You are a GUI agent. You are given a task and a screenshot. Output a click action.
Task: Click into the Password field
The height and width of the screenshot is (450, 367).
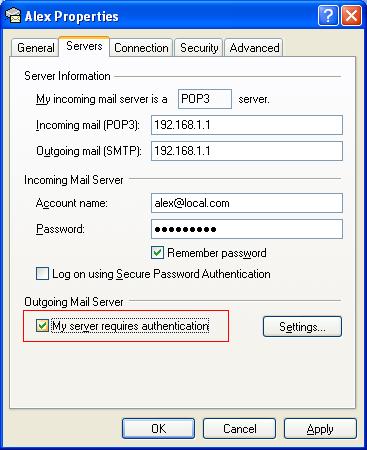(x=247, y=229)
